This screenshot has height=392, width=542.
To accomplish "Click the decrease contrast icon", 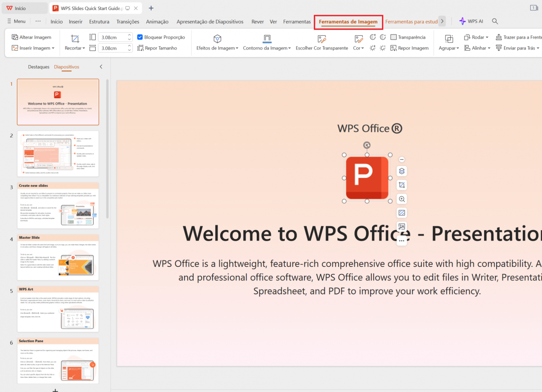I will pos(383,37).
